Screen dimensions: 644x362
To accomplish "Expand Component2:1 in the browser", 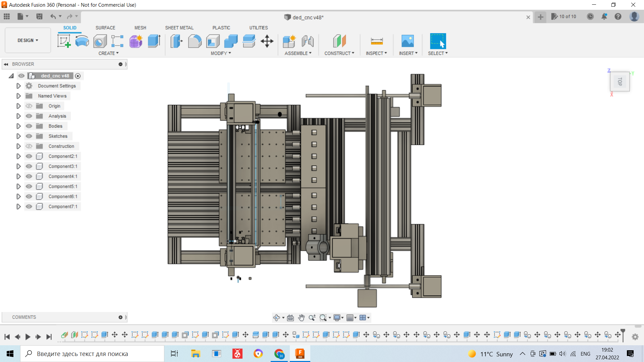I will point(18,156).
